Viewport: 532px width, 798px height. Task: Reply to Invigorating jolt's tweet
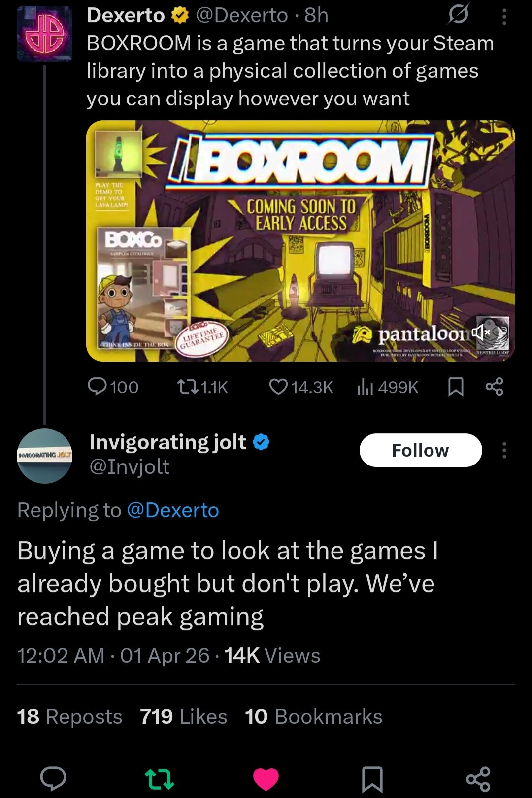click(x=53, y=779)
